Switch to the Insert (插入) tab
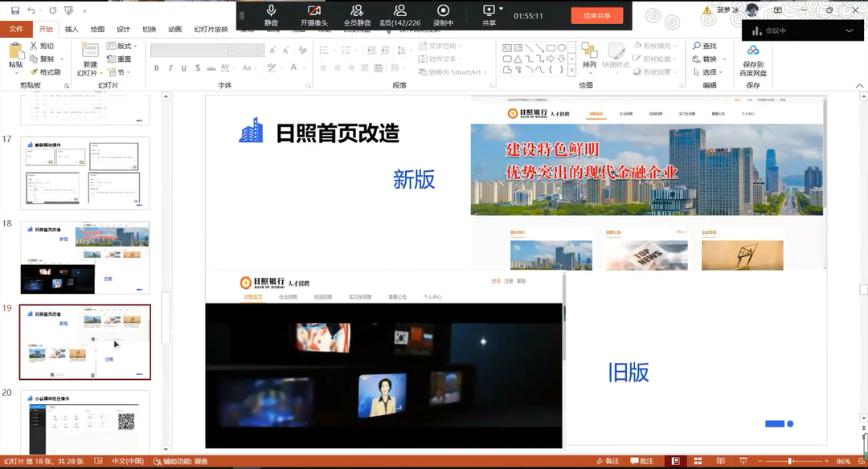Viewport: 868px width, 469px height. (x=72, y=29)
